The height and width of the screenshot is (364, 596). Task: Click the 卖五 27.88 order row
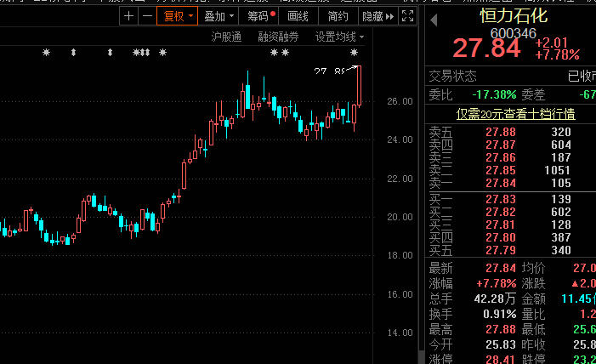pyautogui.click(x=510, y=132)
